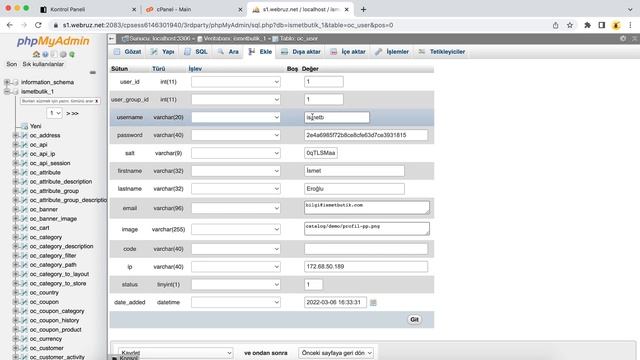Click the Sık kullanılanlar favorites link
Image resolution: width=640 pixels, height=360 pixels.
tap(43, 64)
